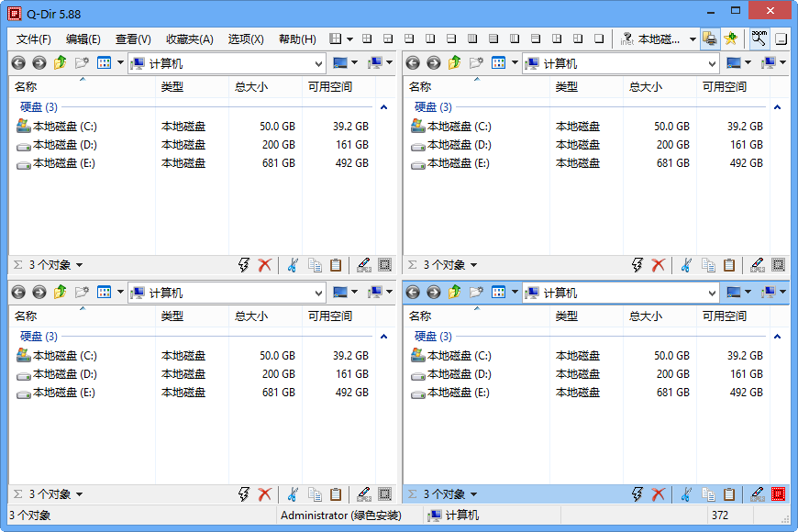
Task: Click copy icon in upper-right pane footer
Action: (708, 265)
